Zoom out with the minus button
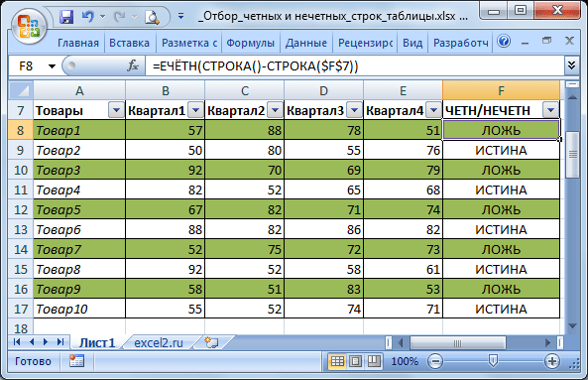The width and height of the screenshot is (588, 380). click(x=435, y=361)
